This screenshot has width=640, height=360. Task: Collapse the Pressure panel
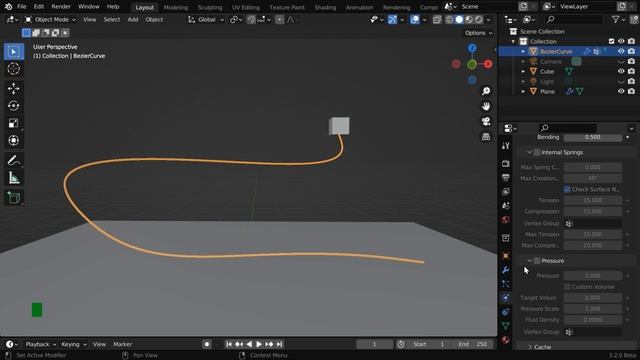pyautogui.click(x=529, y=260)
